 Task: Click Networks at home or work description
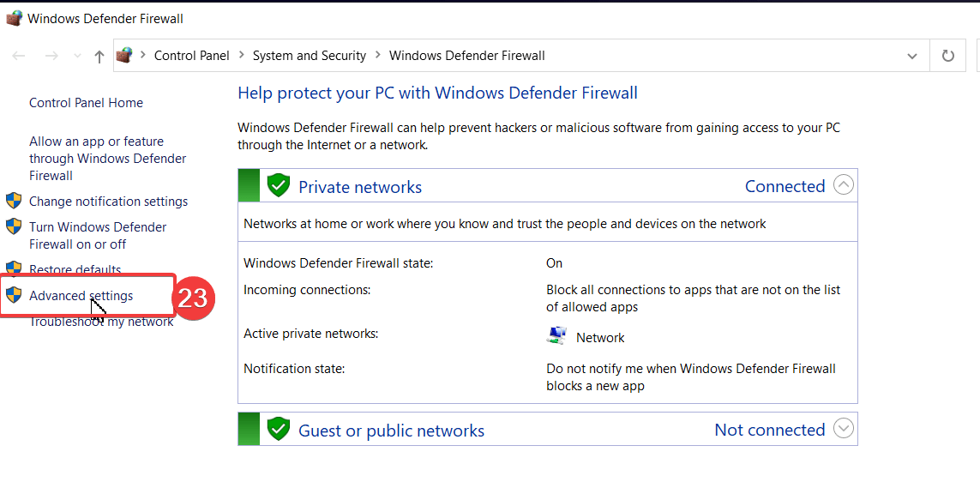click(x=504, y=224)
